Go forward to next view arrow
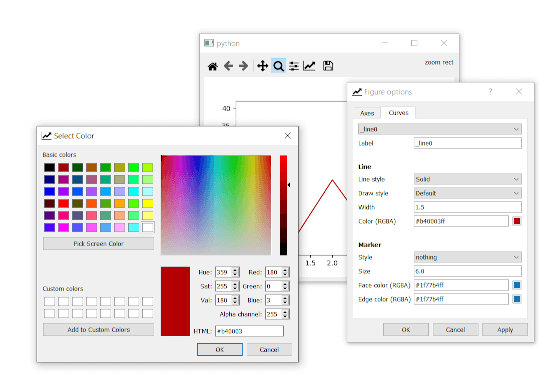Screen dimensions: 558x376 coord(243,66)
